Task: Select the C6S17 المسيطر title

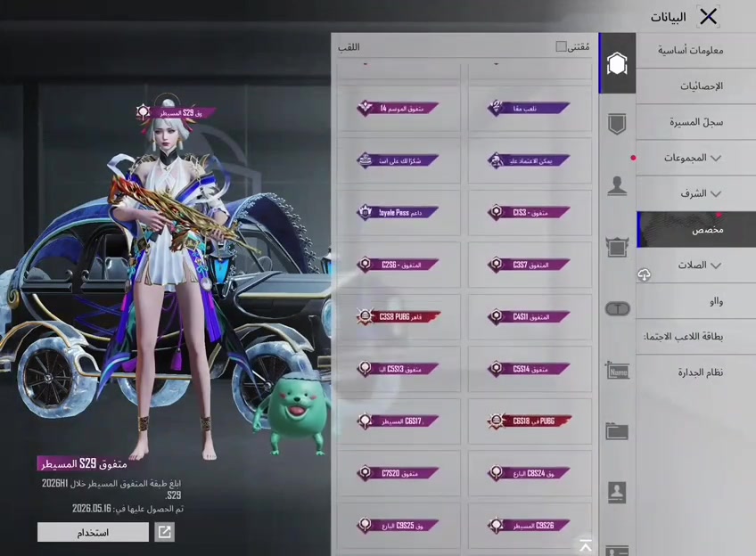Action: coord(399,421)
